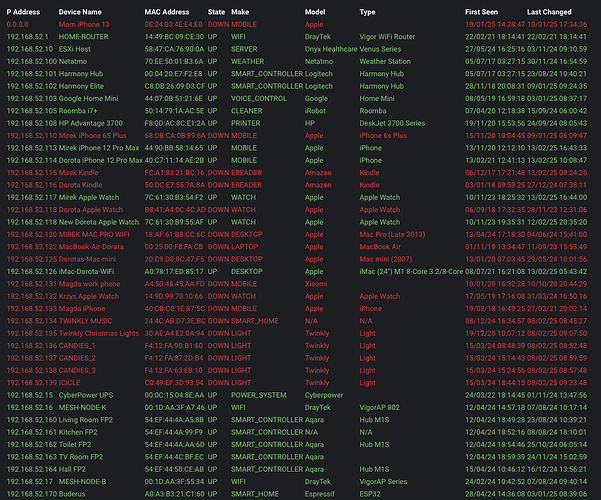The height and width of the screenshot is (500, 601).
Task: Select Mirek iPhone 6S Plus device name
Action: click(x=92, y=135)
